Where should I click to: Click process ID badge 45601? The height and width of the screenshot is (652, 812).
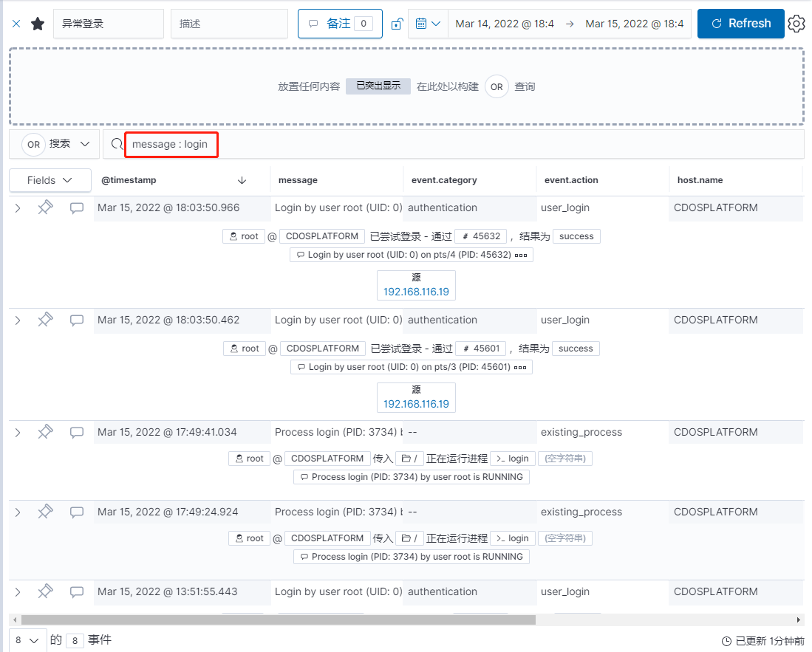click(x=481, y=349)
